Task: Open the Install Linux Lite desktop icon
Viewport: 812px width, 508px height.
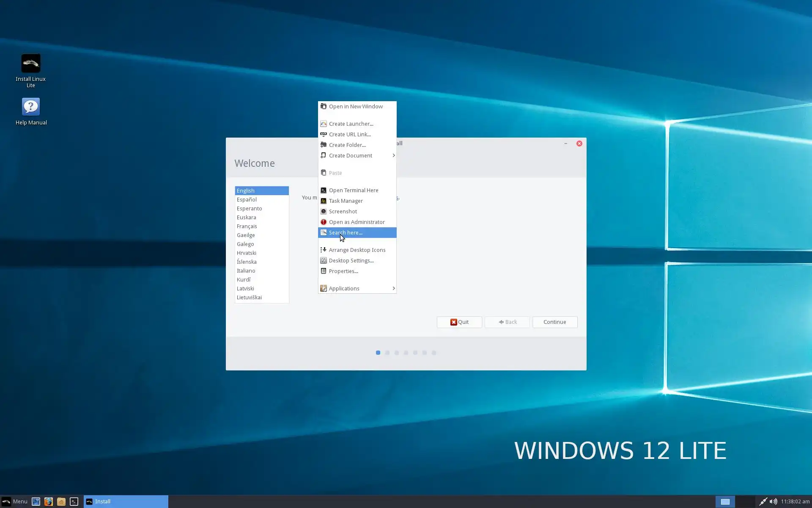Action: [x=30, y=63]
